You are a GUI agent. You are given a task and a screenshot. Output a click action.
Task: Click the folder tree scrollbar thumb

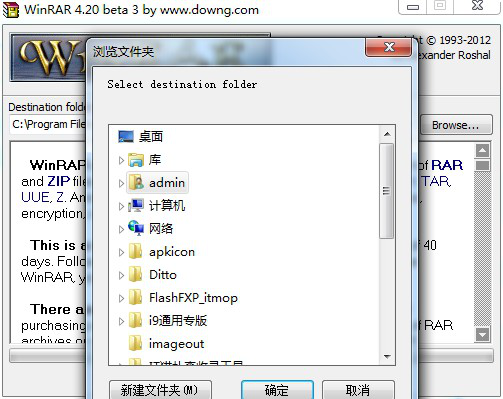point(386,191)
